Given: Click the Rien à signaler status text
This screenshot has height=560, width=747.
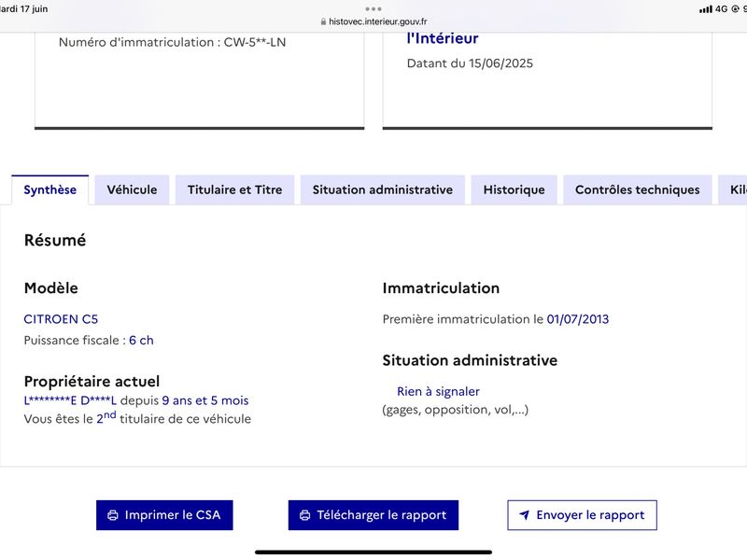Looking at the screenshot, I should click(438, 391).
